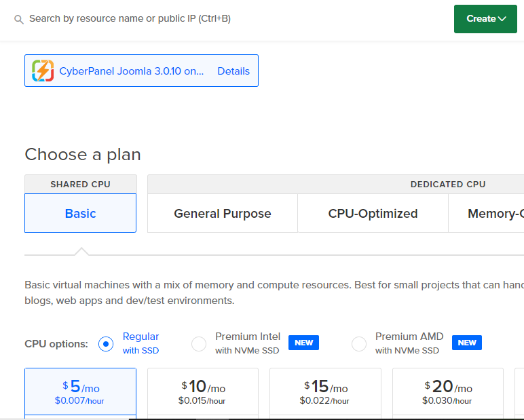Click the CyberPanel lightning logo icon
Screen dimensions: 524x420
pyautogui.click(x=43, y=71)
